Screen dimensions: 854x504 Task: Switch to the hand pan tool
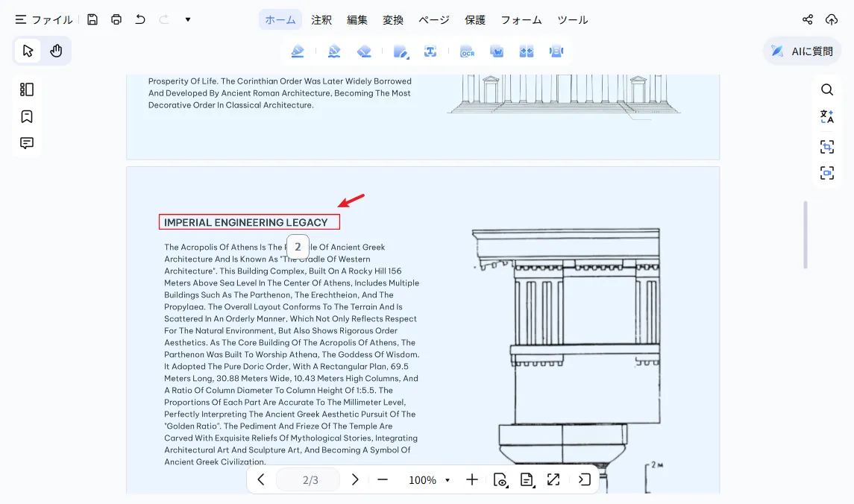pyautogui.click(x=56, y=51)
